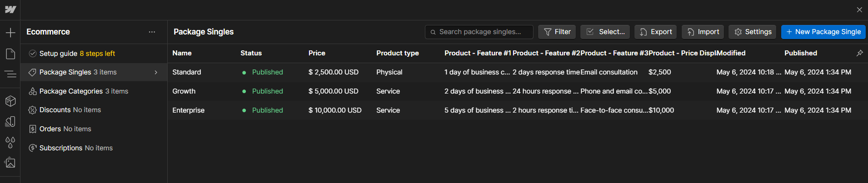Expand Package Singles chevron arrow
The width and height of the screenshot is (868, 183).
[x=156, y=72]
